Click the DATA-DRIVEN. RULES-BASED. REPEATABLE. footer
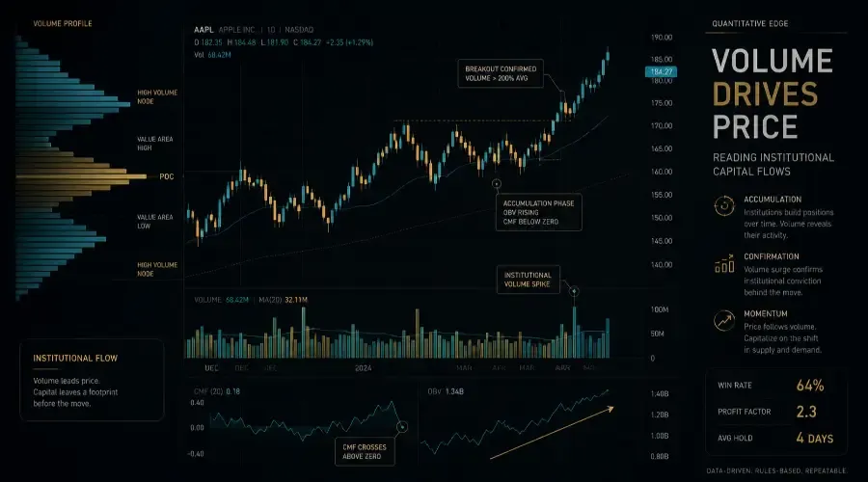The image size is (868, 482). point(776,470)
